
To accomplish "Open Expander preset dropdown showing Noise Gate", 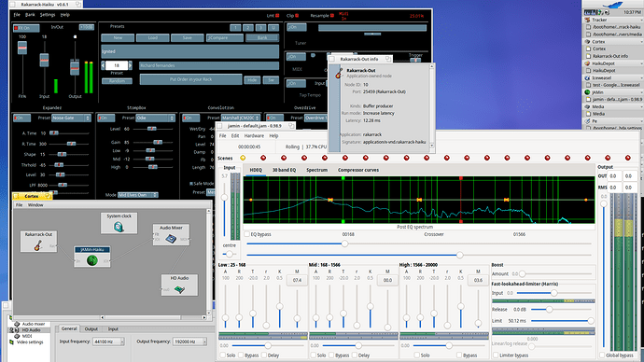I will point(71,118).
